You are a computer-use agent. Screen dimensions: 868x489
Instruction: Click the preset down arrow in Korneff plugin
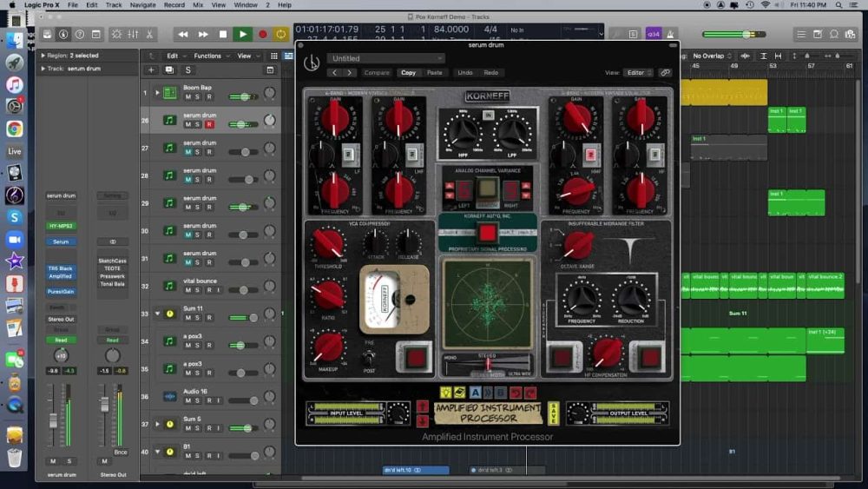(x=423, y=421)
